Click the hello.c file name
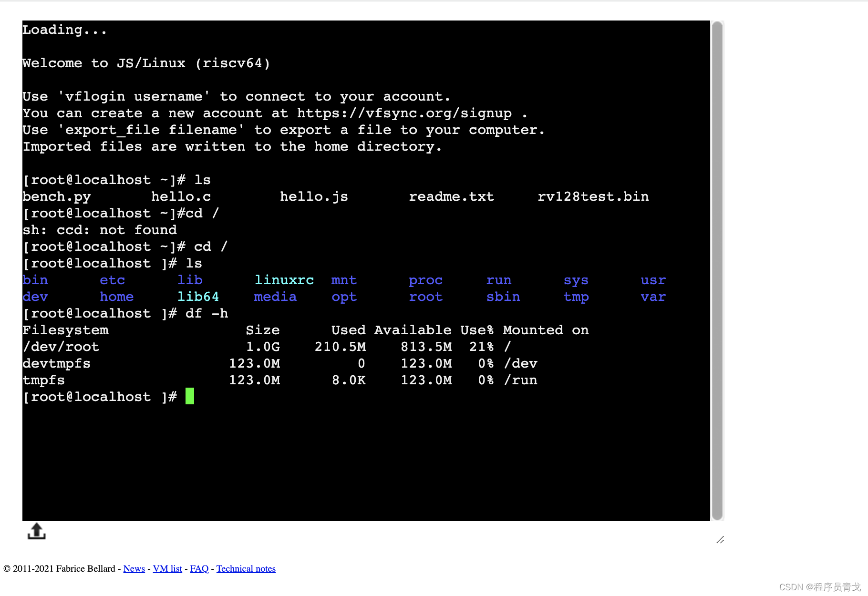This screenshot has height=596, width=868. [181, 197]
